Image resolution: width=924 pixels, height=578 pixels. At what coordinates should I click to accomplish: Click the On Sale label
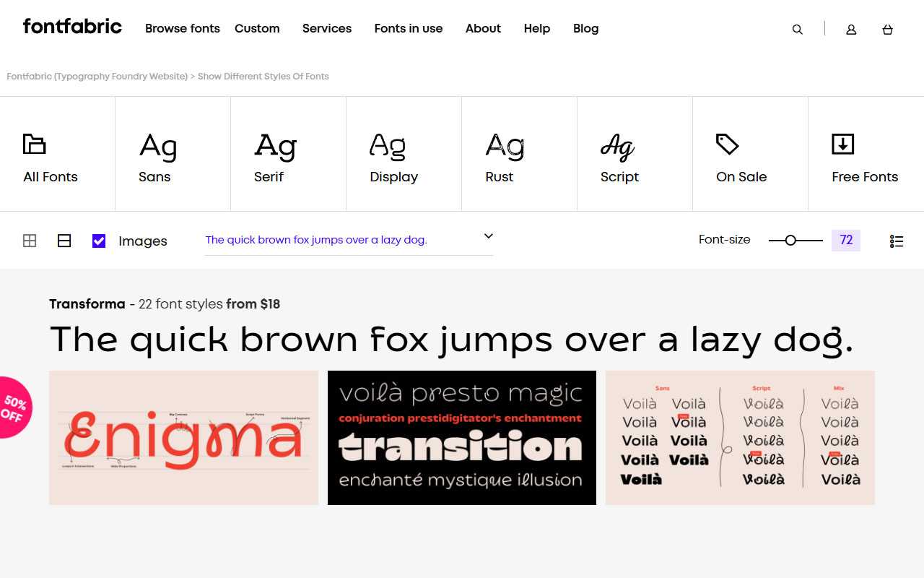741,177
